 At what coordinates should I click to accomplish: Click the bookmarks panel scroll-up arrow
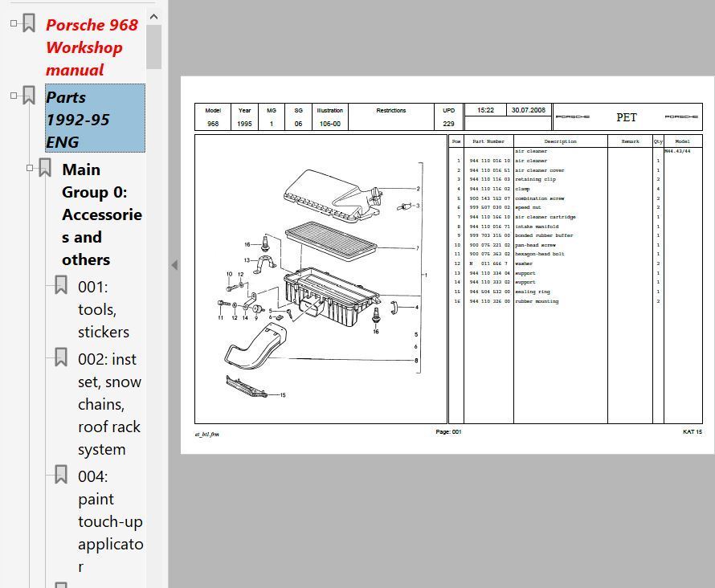click(x=154, y=17)
